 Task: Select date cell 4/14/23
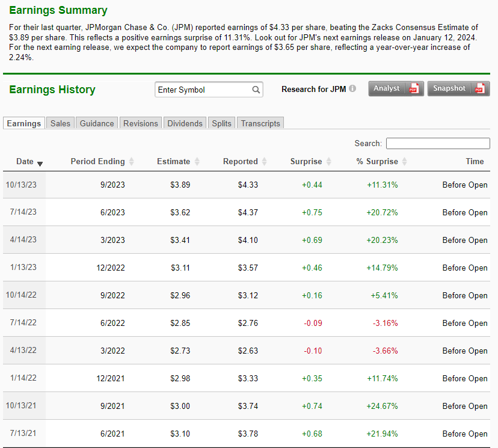23,240
